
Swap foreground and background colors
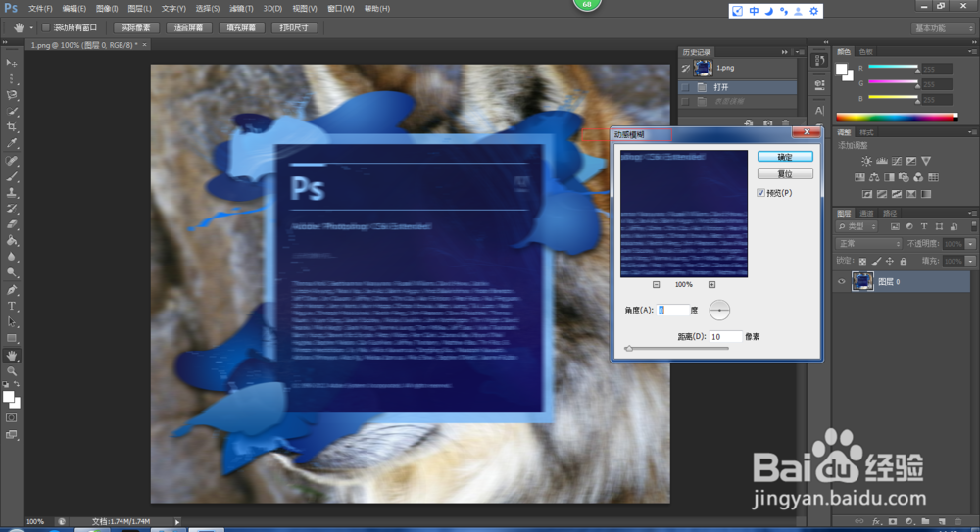click(17, 384)
